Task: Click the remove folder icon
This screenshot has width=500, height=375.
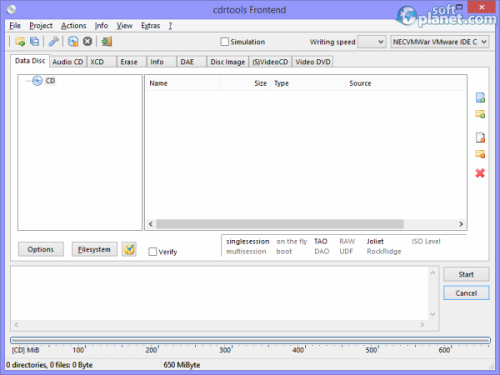Action: [480, 154]
